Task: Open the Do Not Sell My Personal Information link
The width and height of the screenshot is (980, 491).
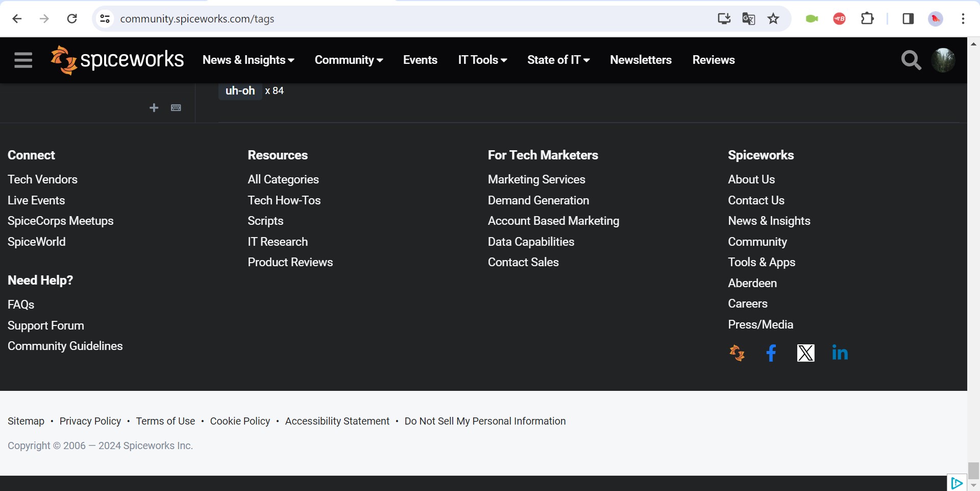Action: [x=485, y=421]
